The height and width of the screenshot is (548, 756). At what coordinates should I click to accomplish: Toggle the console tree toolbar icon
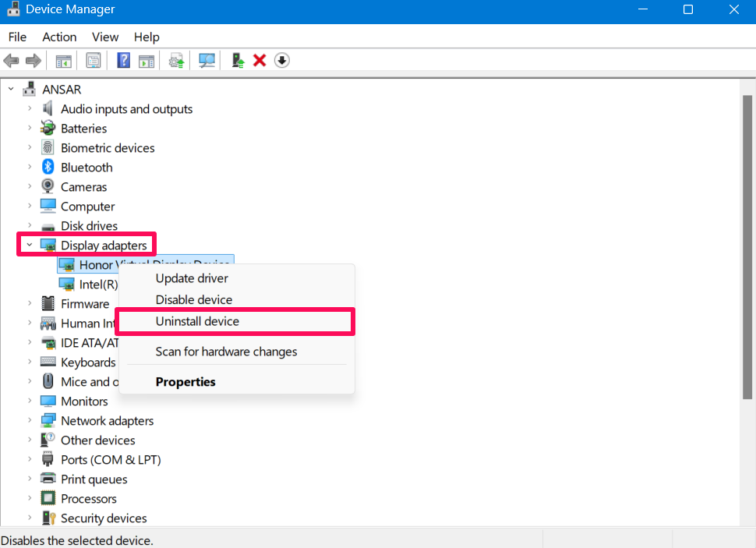pyautogui.click(x=63, y=61)
